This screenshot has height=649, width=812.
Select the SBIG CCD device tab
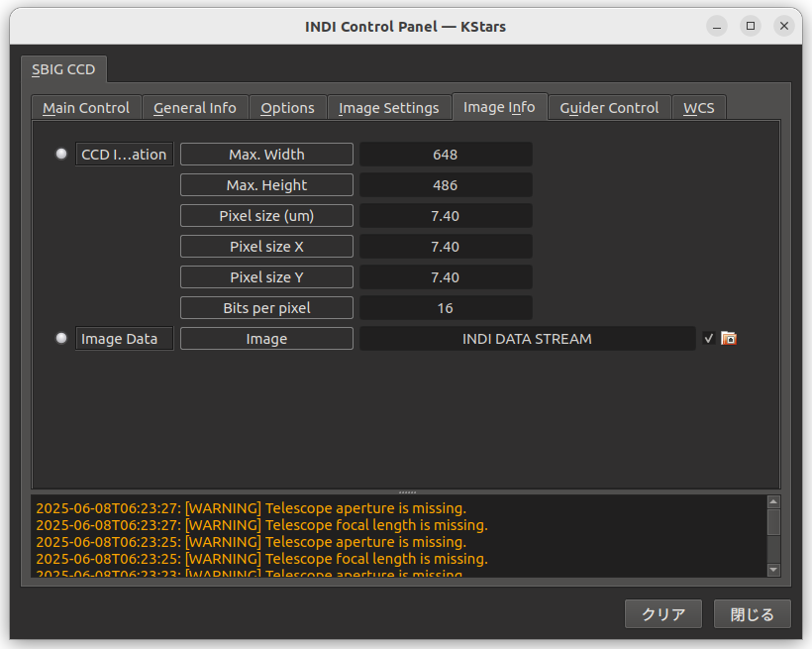coord(63,69)
